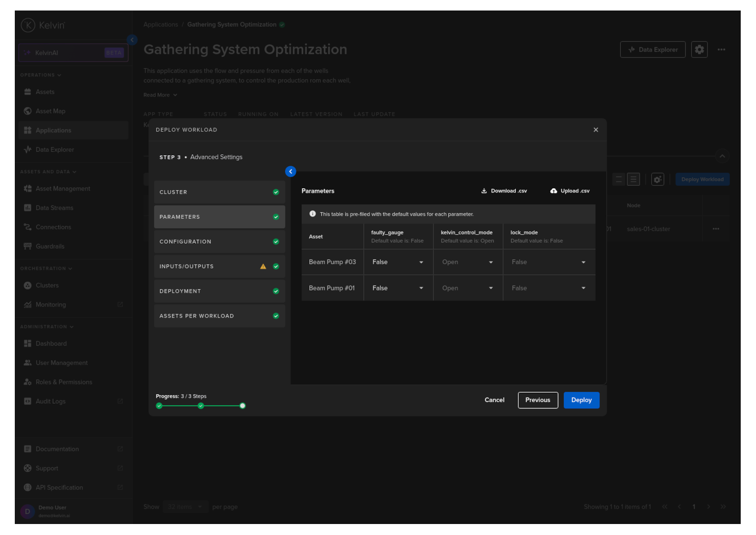Select the Deployment step
Image resolution: width=756 pixels, height=535 pixels.
219,291
